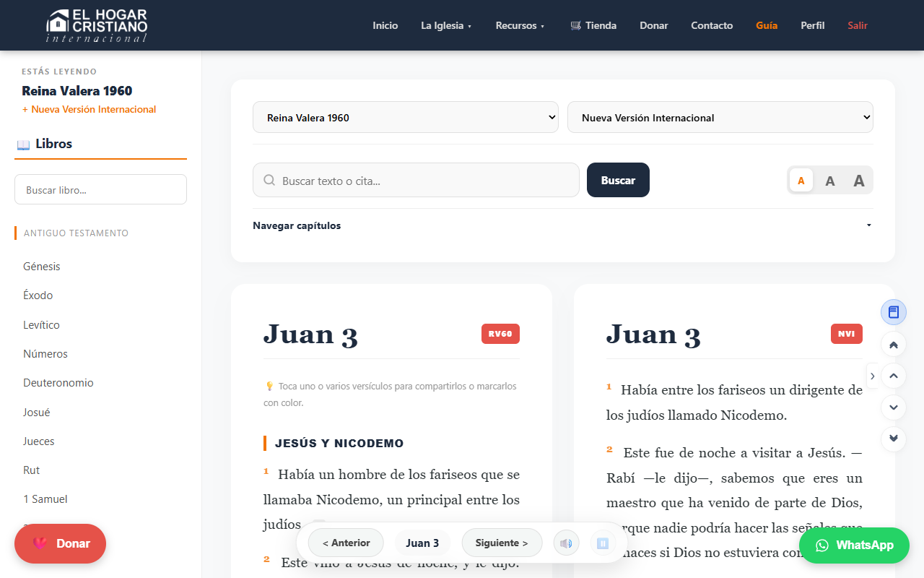Click the single chevron up icon
This screenshot has height=578, width=924.
point(894,376)
